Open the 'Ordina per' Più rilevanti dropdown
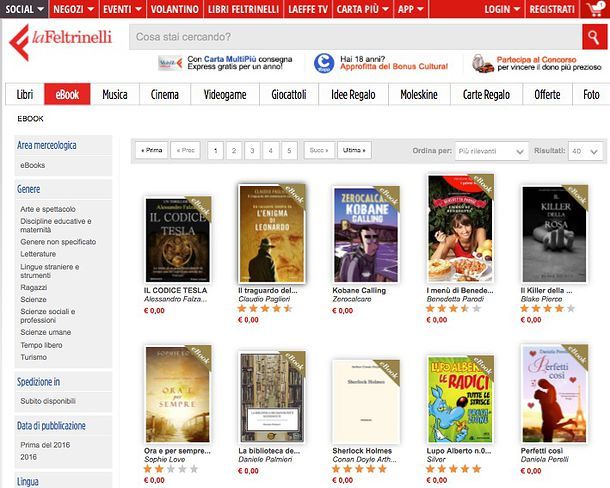This screenshot has width=610, height=488. pos(491,151)
